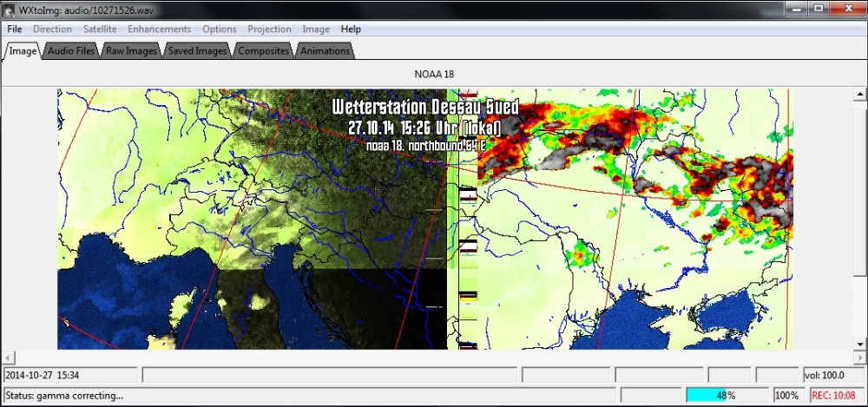Switch to the Audio Files tab
868x407 pixels.
pos(71,51)
